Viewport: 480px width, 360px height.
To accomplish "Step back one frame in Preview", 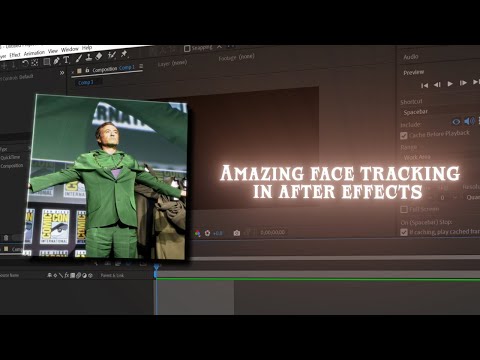I will 437,85.
